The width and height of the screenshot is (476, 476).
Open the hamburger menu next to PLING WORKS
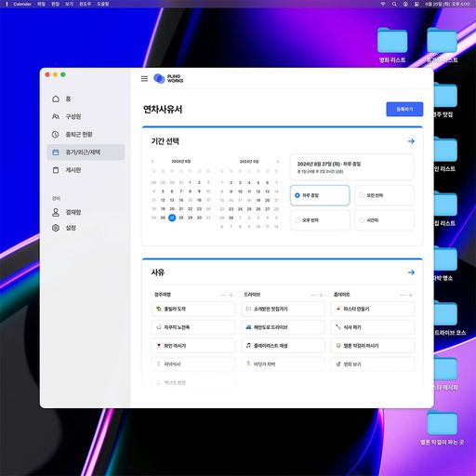point(144,79)
